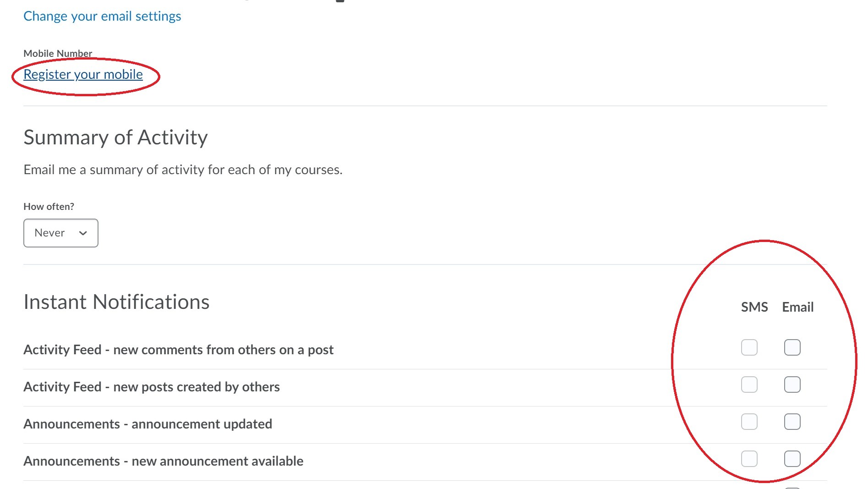
Task: Check Email for new posts created by others
Action: tap(792, 385)
